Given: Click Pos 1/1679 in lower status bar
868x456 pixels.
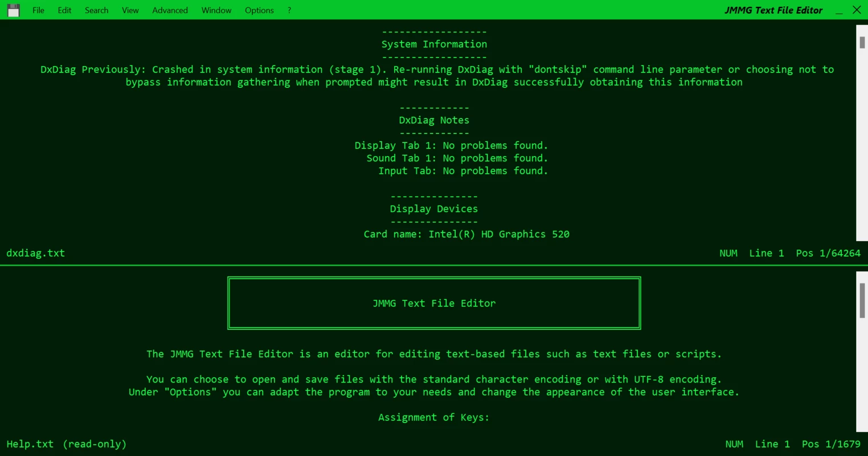Looking at the screenshot, I should click(x=831, y=444).
